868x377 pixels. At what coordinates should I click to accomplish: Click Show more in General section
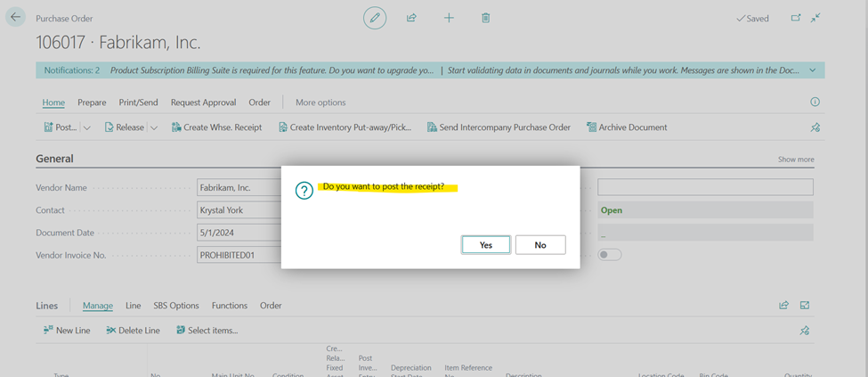point(796,160)
